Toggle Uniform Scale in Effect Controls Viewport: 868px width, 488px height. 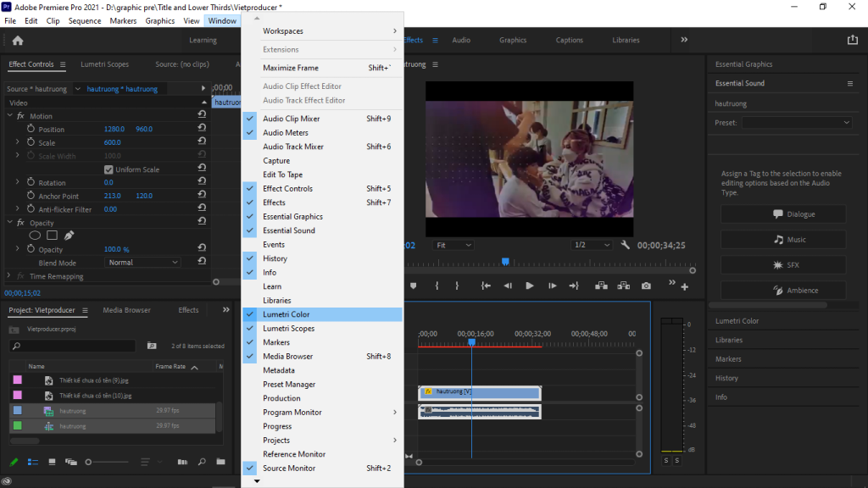[x=108, y=169]
